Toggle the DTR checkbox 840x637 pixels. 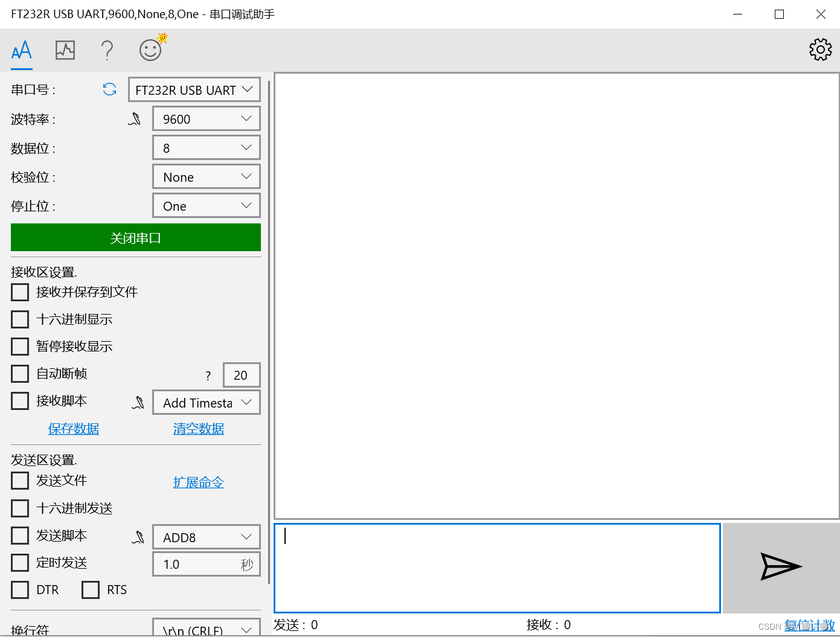pos(20,590)
